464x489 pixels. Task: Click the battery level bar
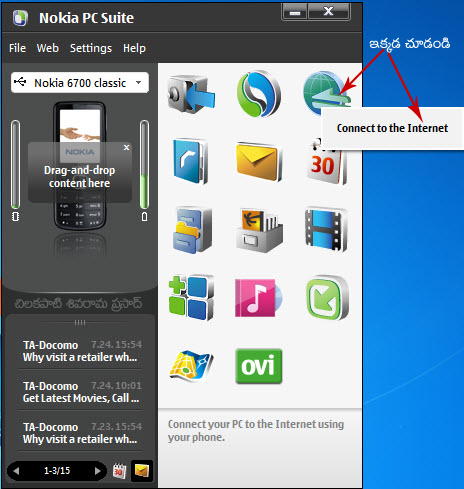pos(144,165)
